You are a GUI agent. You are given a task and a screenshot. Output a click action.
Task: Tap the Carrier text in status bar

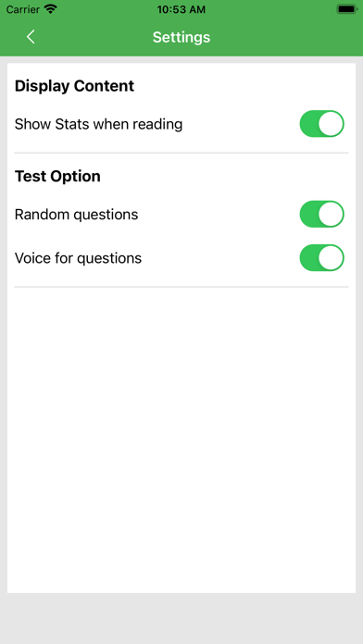coord(22,9)
